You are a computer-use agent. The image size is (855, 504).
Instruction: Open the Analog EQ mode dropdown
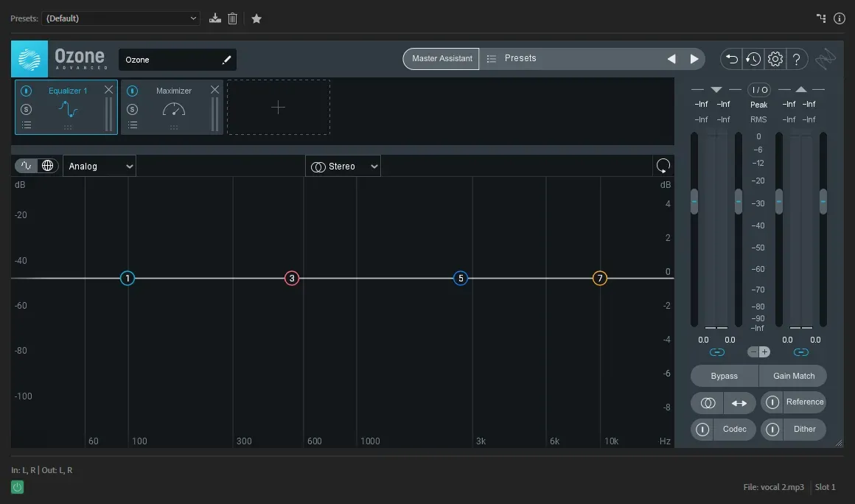point(100,167)
